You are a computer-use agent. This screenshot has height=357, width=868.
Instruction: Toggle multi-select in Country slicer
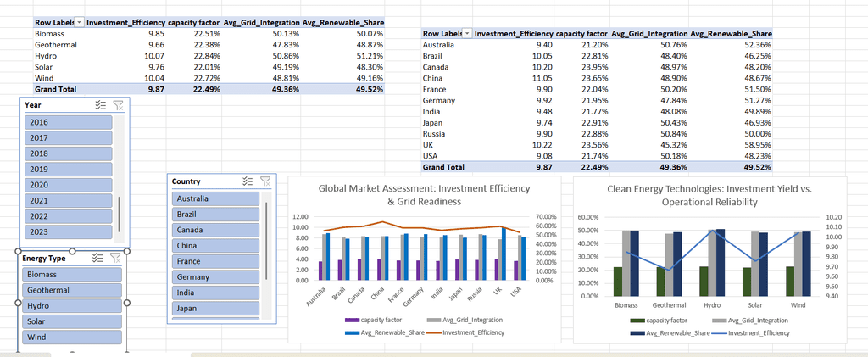pyautogui.click(x=248, y=181)
